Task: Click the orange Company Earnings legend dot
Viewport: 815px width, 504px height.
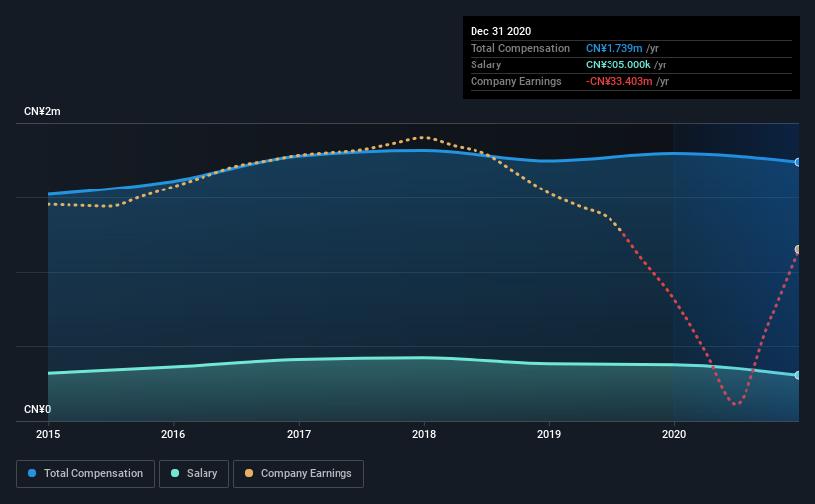Action: tap(249, 473)
